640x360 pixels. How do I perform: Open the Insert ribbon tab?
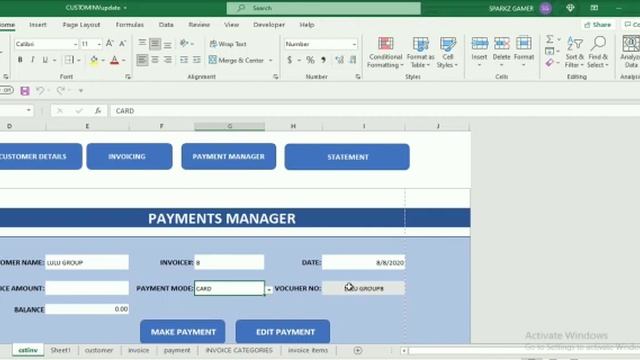click(38, 25)
